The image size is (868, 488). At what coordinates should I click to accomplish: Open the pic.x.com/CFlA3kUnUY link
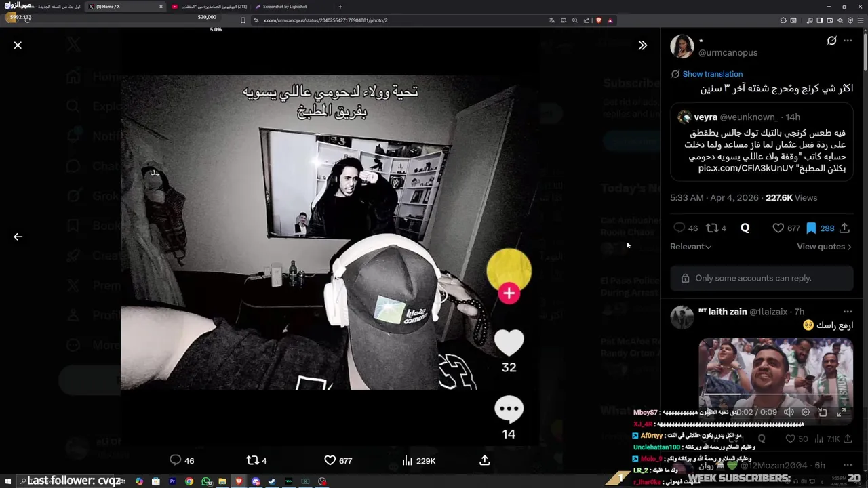click(x=746, y=168)
